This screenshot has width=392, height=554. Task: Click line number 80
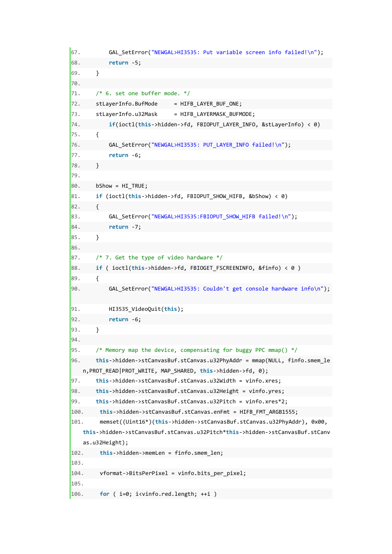click(x=76, y=186)
